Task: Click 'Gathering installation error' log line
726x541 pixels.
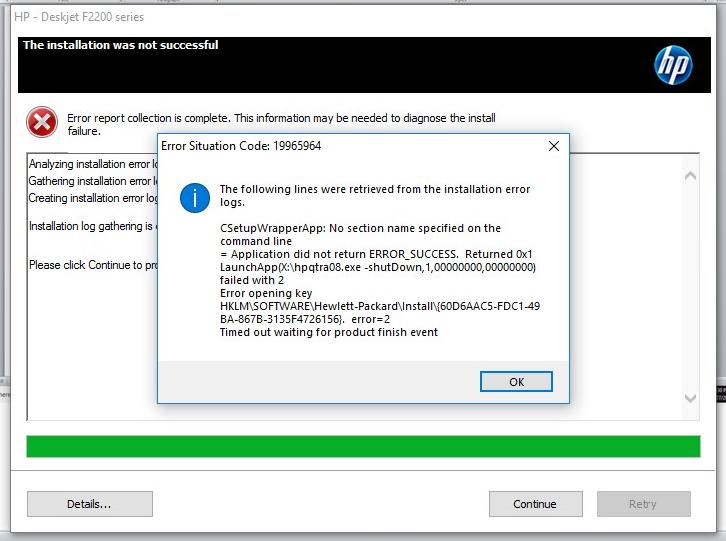Action: (93, 181)
